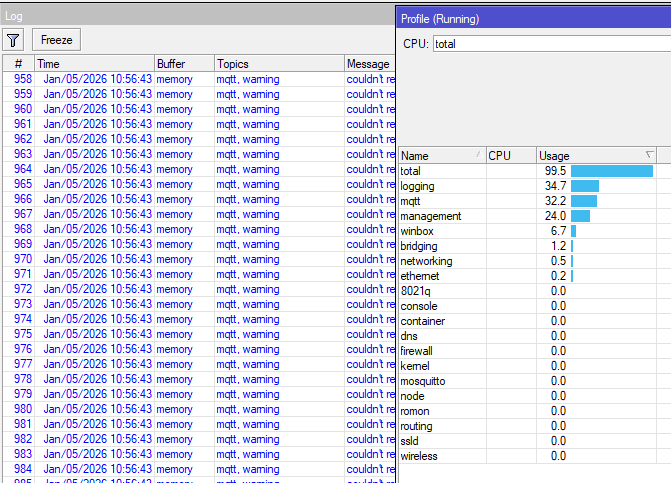The height and width of the screenshot is (483, 671).
Task: Freeze the Log window output
Action: 56,40
